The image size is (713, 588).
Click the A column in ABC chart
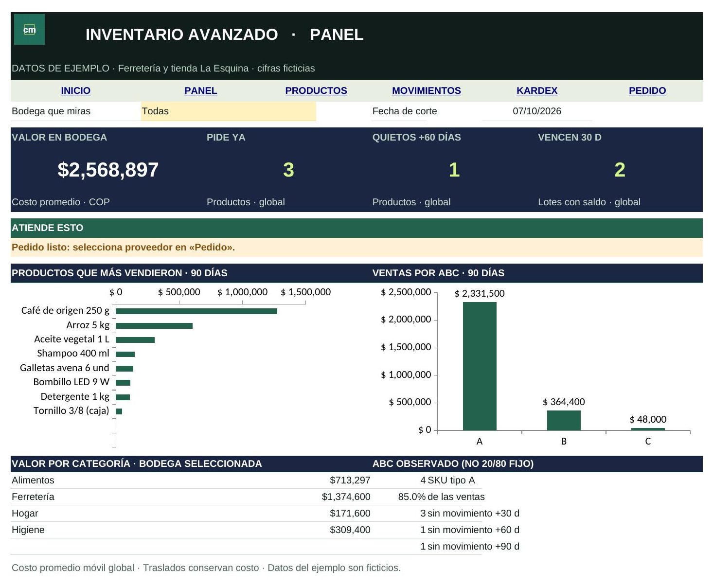point(480,366)
